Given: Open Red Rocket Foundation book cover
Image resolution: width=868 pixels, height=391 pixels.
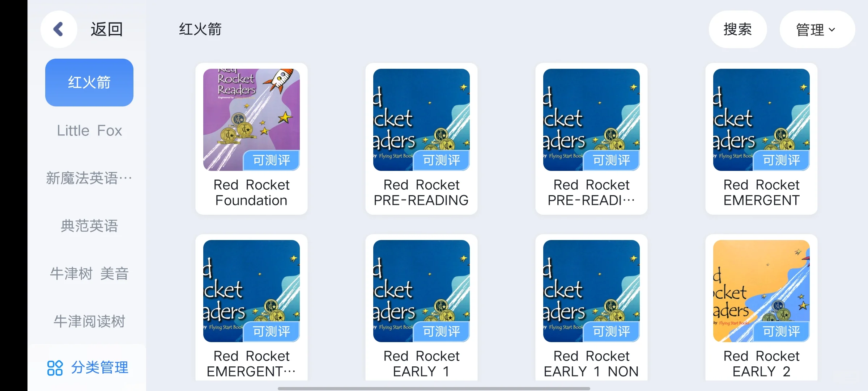Looking at the screenshot, I should (x=251, y=120).
